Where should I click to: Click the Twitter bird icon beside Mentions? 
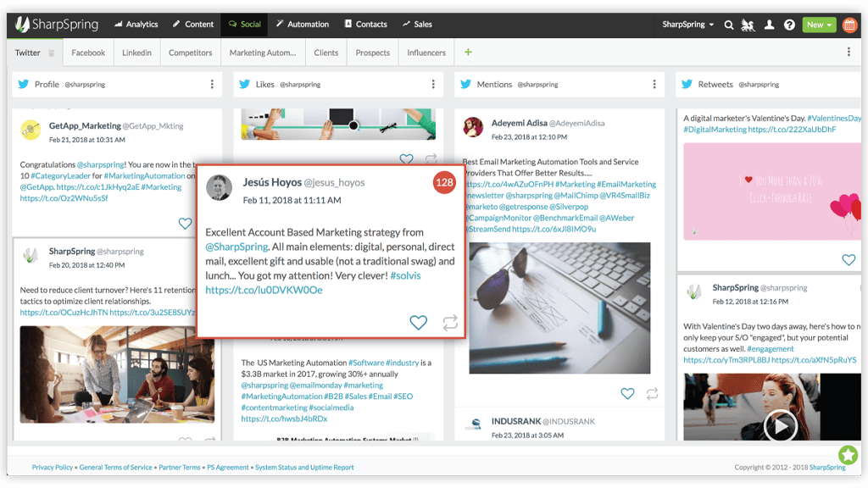point(465,84)
